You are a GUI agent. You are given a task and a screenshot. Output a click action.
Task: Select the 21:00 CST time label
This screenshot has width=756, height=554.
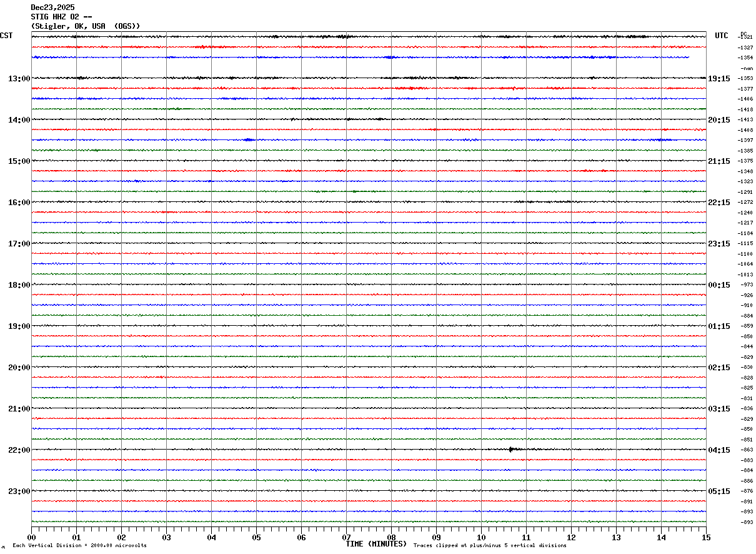19,409
